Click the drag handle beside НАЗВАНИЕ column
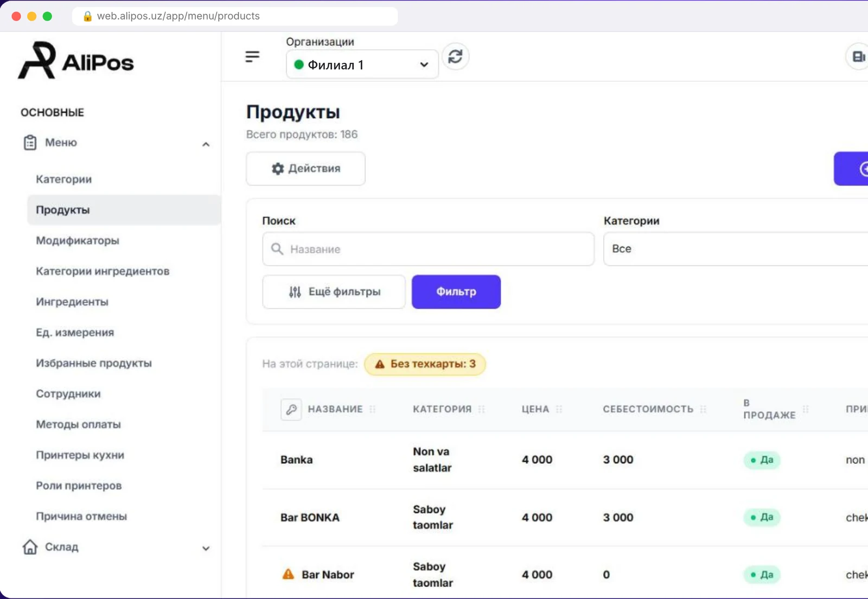This screenshot has width=868, height=599. pos(373,409)
